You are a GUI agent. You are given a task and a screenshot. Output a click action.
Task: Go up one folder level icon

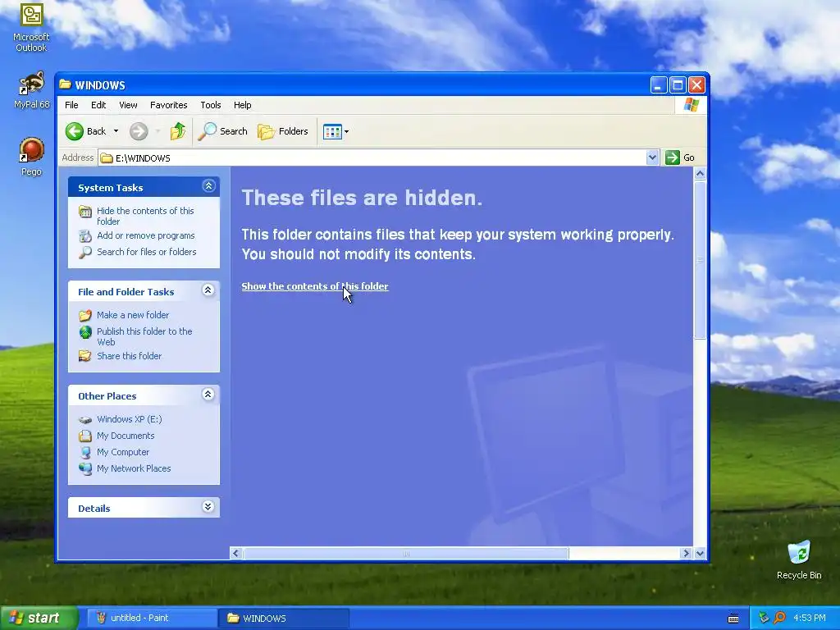click(x=177, y=131)
